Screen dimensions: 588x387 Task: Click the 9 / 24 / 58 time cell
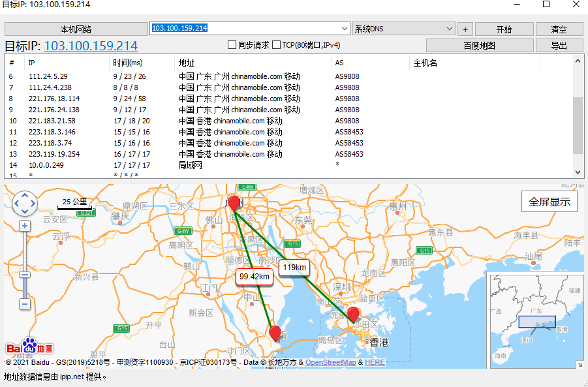click(130, 99)
